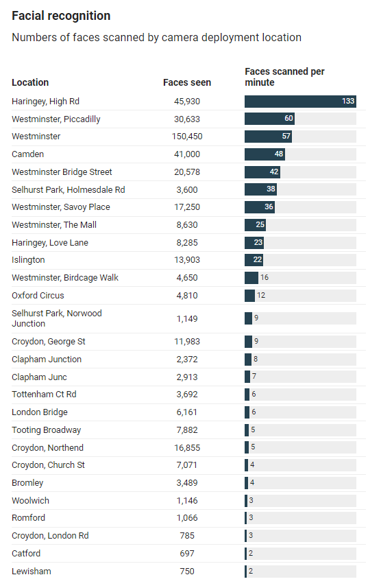Click the Facial recognition title
The width and height of the screenshot is (381, 588).
61,16
